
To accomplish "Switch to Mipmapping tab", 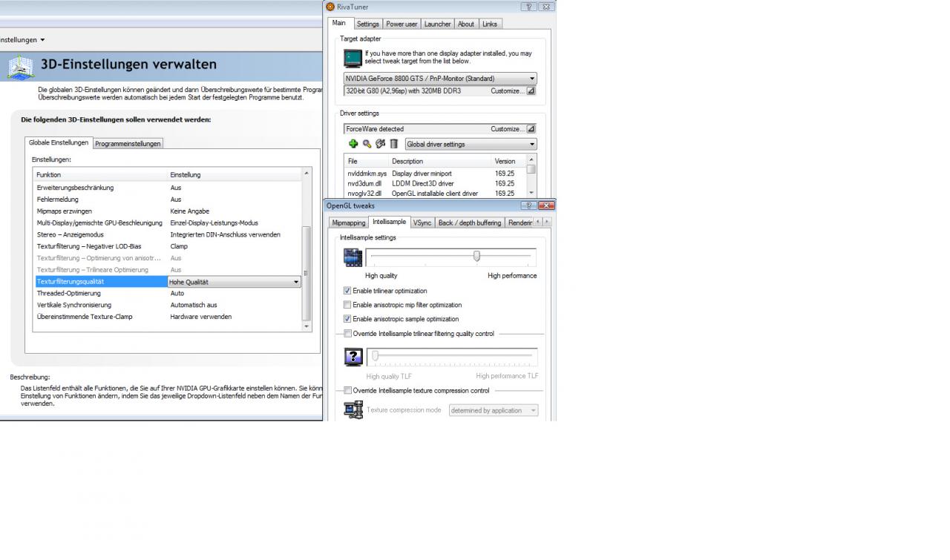I will pyautogui.click(x=349, y=223).
